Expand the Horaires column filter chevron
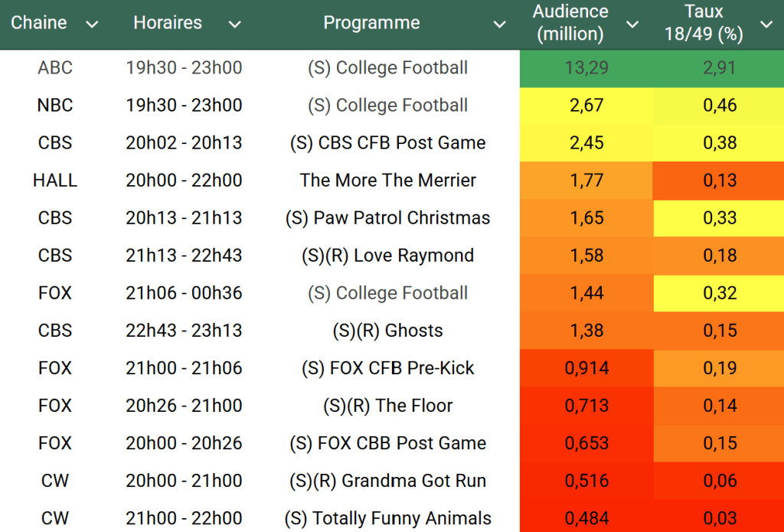The width and height of the screenshot is (784, 532). 235,24
